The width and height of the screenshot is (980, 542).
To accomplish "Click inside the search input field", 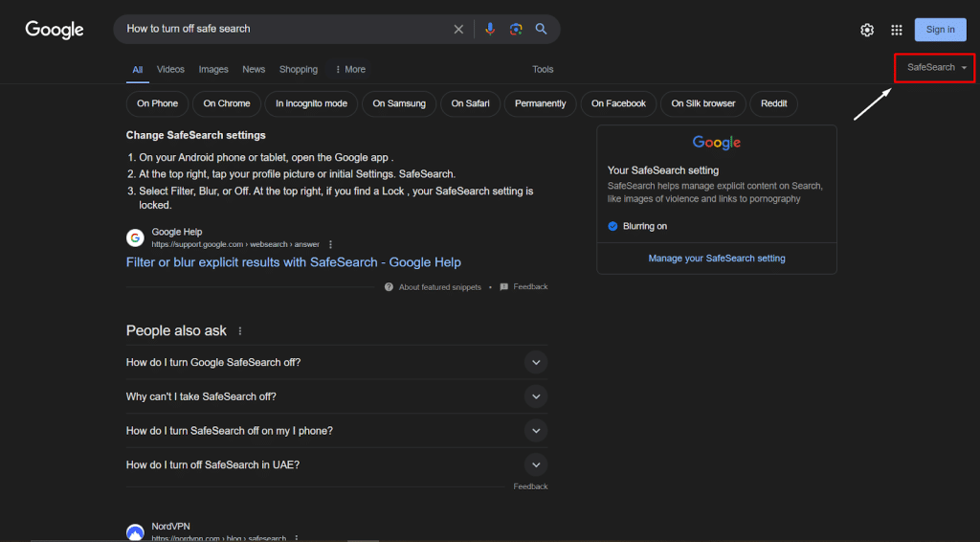I will pyautogui.click(x=284, y=29).
